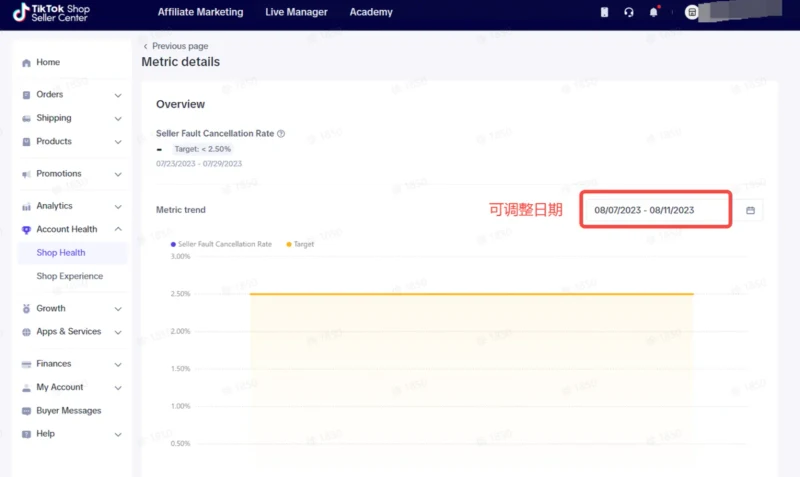Click the Shipping truck icon

tap(27, 118)
